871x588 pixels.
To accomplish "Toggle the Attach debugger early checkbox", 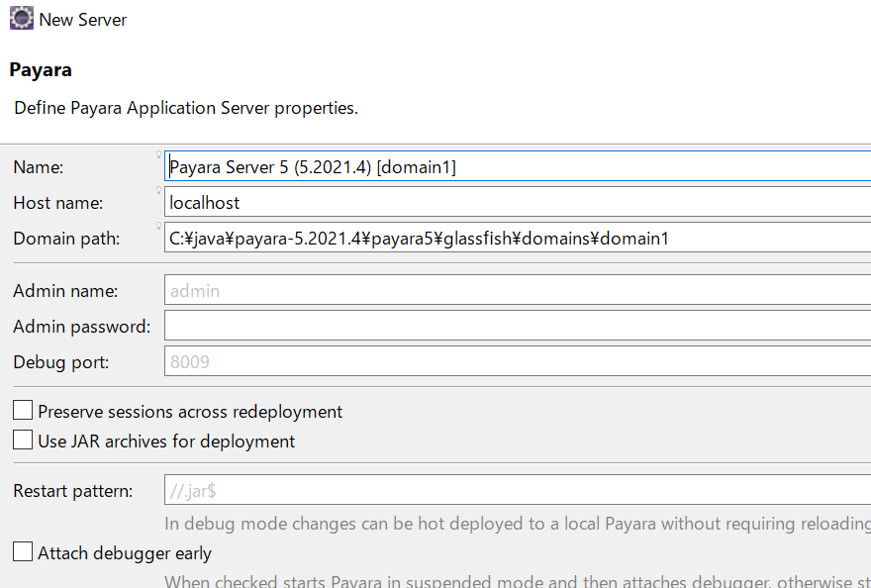I will [23, 552].
